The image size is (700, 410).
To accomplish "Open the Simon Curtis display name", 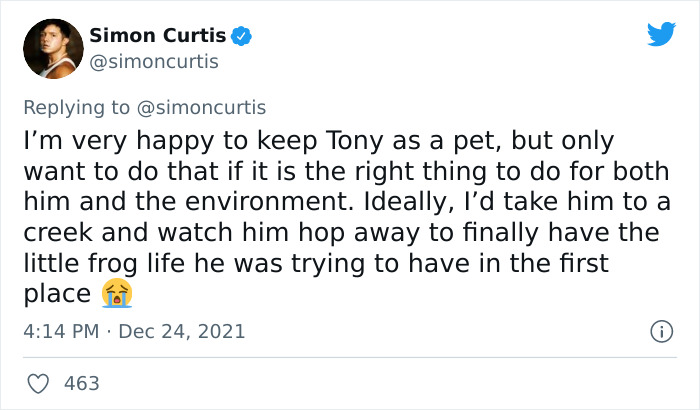I will (x=157, y=37).
